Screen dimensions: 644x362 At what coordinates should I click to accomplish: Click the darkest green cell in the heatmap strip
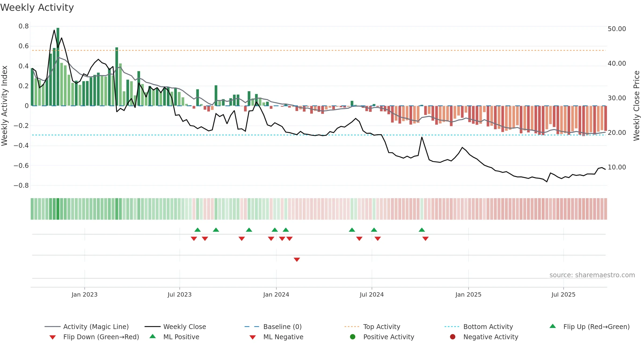pos(58,209)
